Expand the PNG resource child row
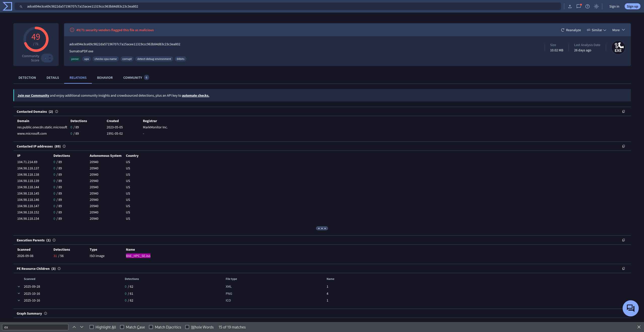This screenshot has height=332, width=644. (19, 293)
